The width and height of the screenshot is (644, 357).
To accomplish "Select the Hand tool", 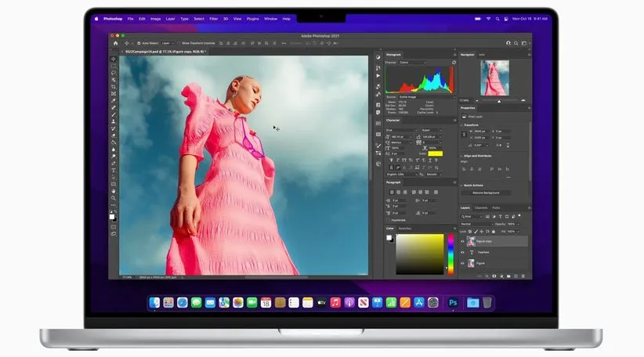I will (114, 190).
